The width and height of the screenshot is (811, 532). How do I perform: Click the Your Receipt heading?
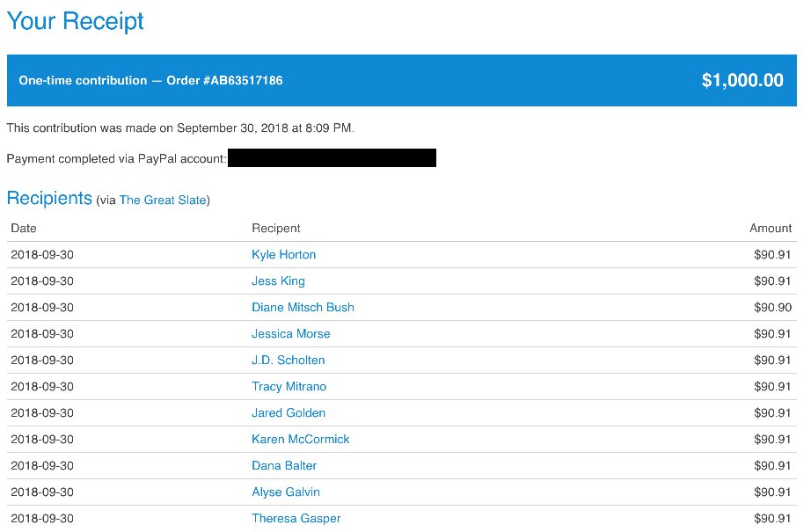76,22
